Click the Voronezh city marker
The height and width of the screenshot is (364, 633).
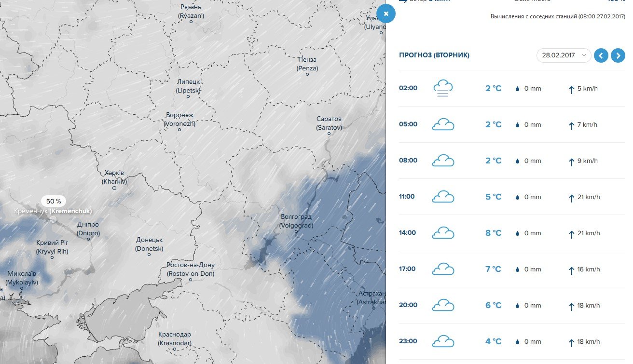(179, 130)
